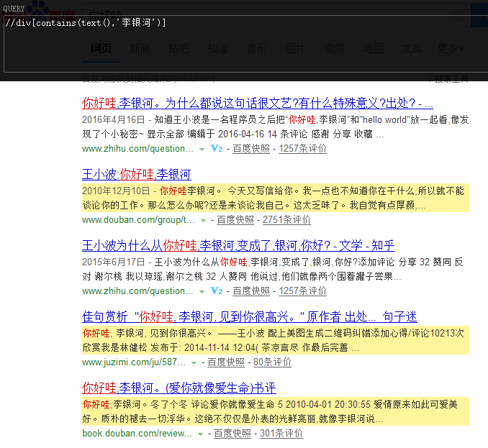Select the 视频 tab

(x=334, y=49)
